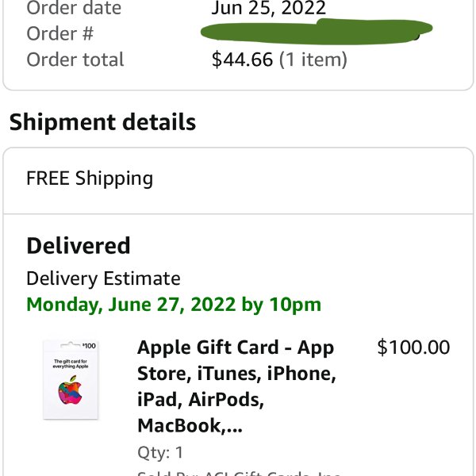
Task: Select the Delivered status heading
Action: click(x=79, y=246)
